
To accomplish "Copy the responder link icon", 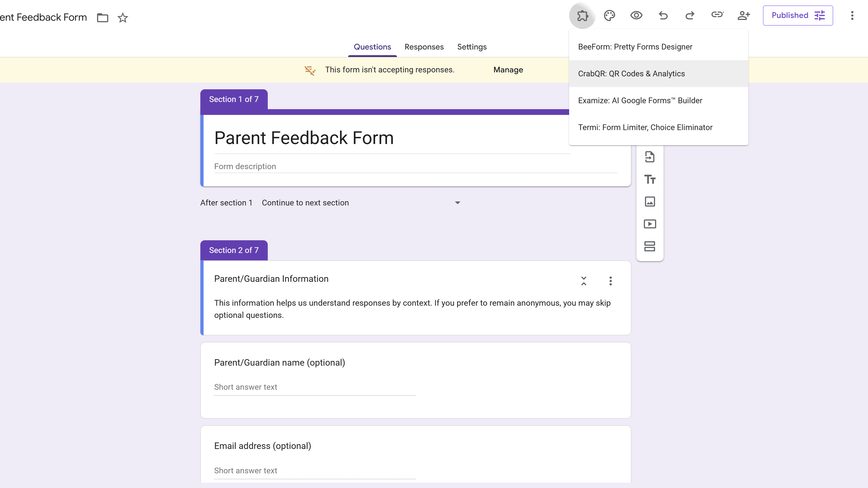I will (717, 15).
